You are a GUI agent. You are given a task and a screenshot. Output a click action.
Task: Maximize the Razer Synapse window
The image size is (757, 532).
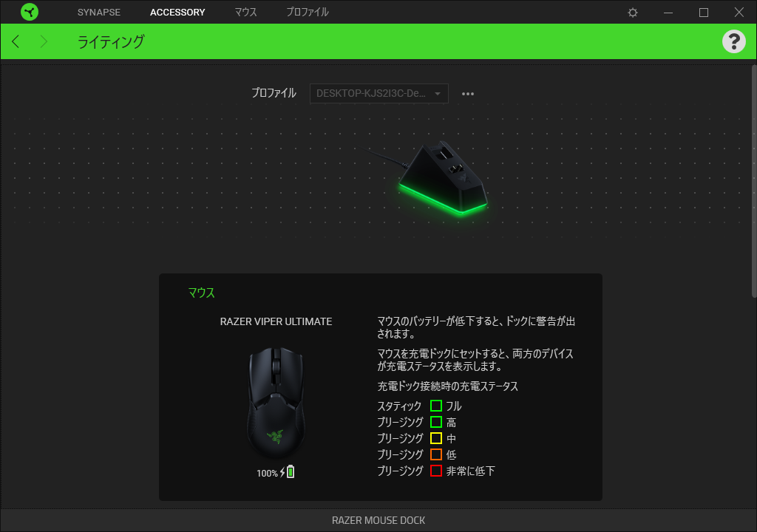(704, 13)
